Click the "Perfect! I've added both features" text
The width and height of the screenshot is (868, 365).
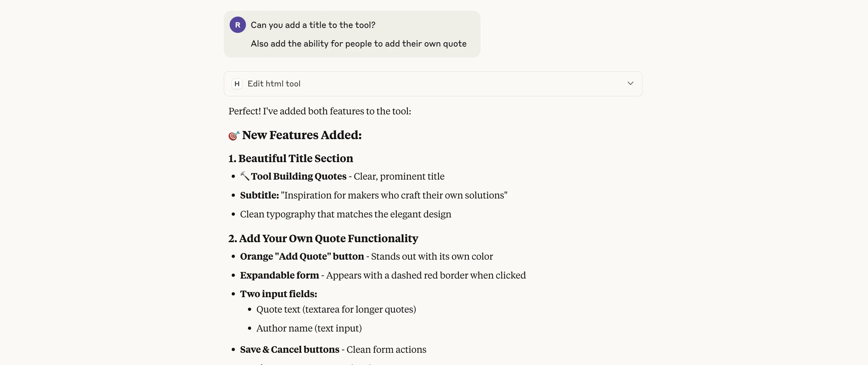[319, 111]
